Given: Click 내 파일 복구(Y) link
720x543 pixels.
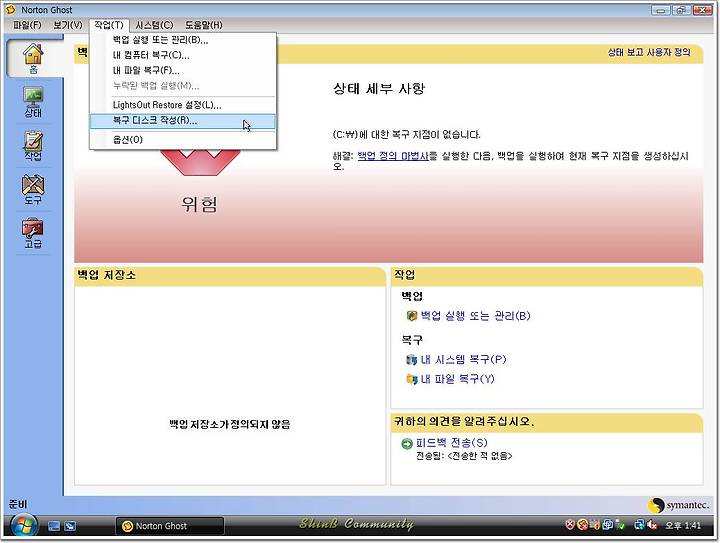Looking at the screenshot, I should pyautogui.click(x=457, y=379).
